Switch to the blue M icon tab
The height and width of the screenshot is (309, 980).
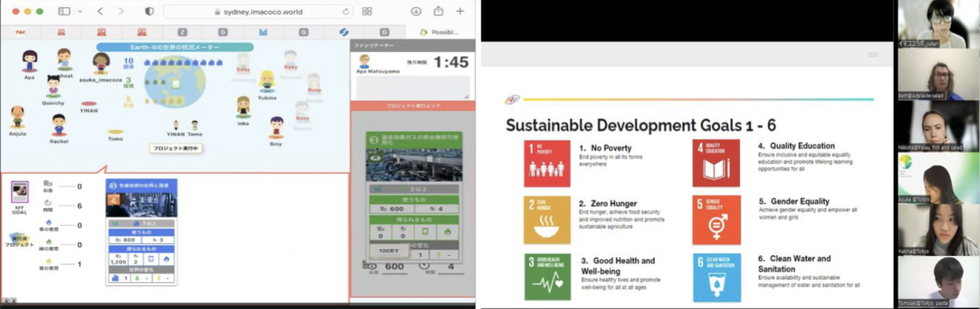[263, 32]
